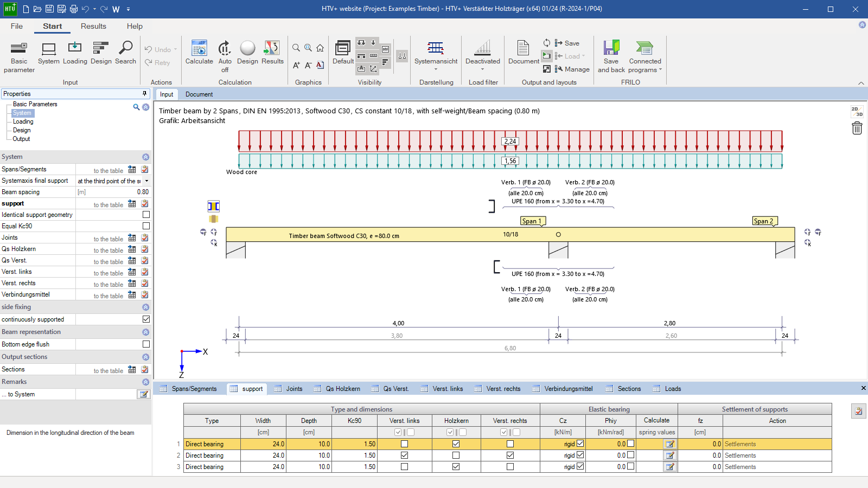Tick the Bottom edge flush checkbox
The width and height of the screenshot is (868, 488).
(x=146, y=344)
